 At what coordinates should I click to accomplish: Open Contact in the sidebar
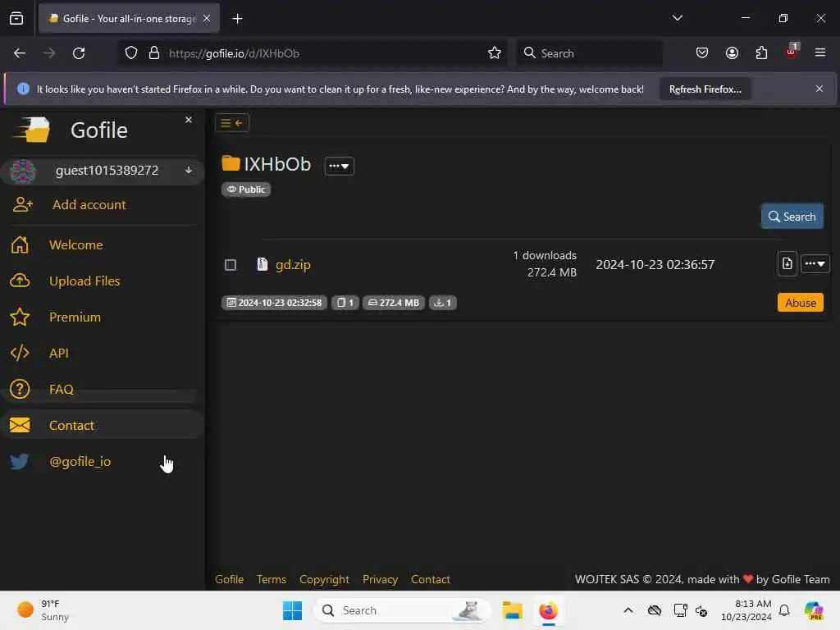click(x=72, y=426)
